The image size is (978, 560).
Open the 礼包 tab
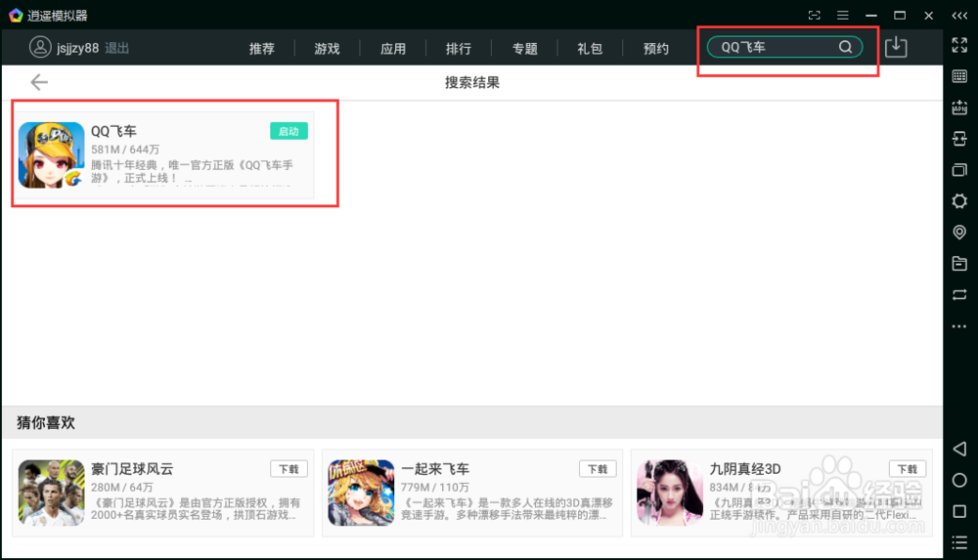[590, 48]
